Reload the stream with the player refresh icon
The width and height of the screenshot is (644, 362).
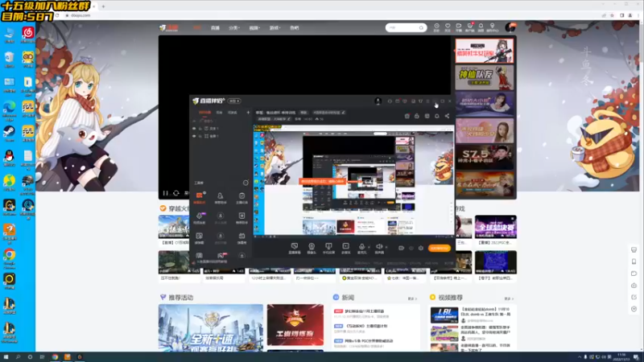pos(176,193)
